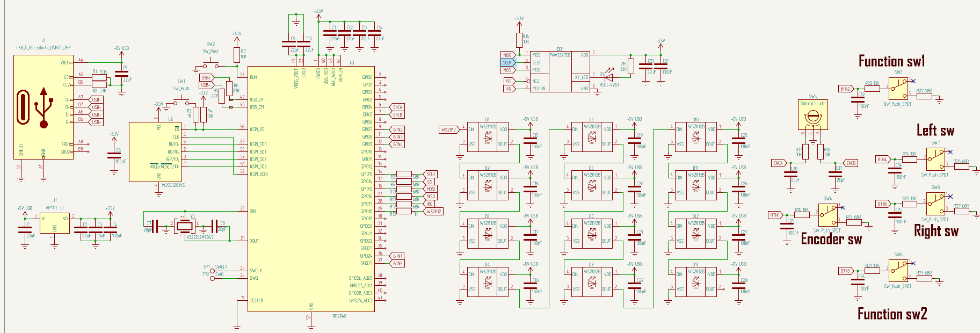Select the highlighted SCLK label near sensor
980x333 pixels.
507,63
